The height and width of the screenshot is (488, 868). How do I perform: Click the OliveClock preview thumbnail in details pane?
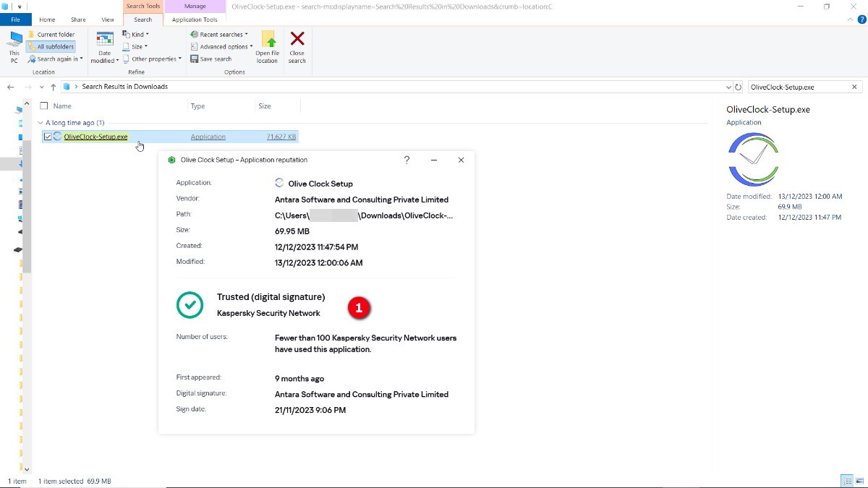click(x=752, y=160)
